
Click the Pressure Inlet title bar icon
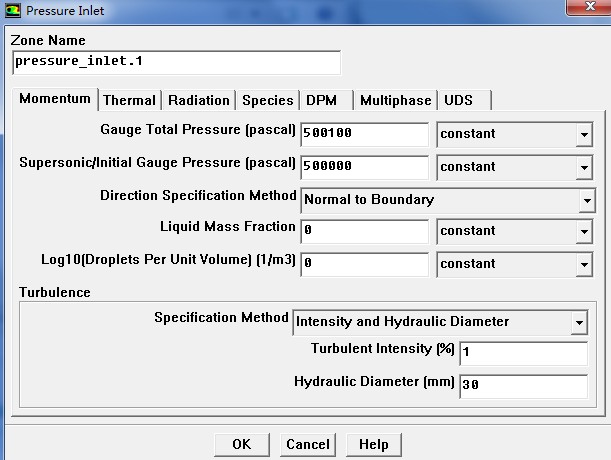click(x=13, y=10)
